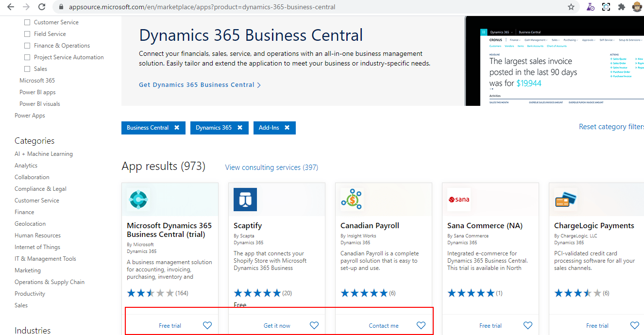
Task: Select the Canadian Payroll app icon
Action: 352,199
